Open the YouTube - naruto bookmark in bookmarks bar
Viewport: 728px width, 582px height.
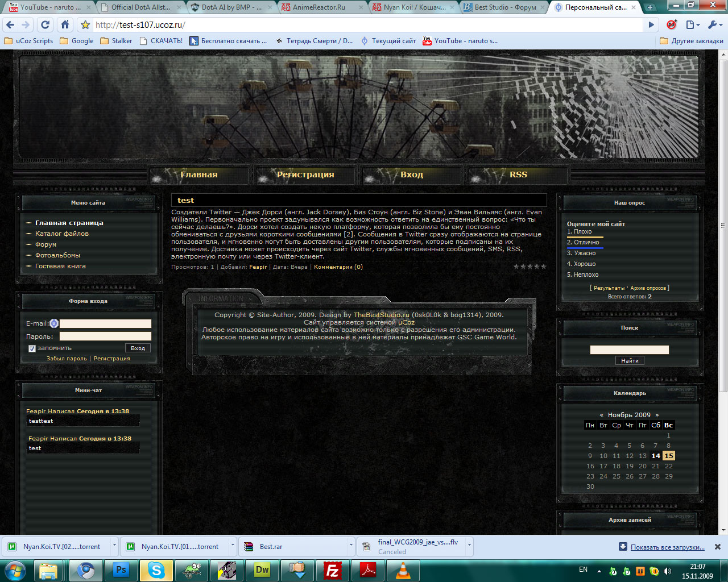click(x=460, y=41)
